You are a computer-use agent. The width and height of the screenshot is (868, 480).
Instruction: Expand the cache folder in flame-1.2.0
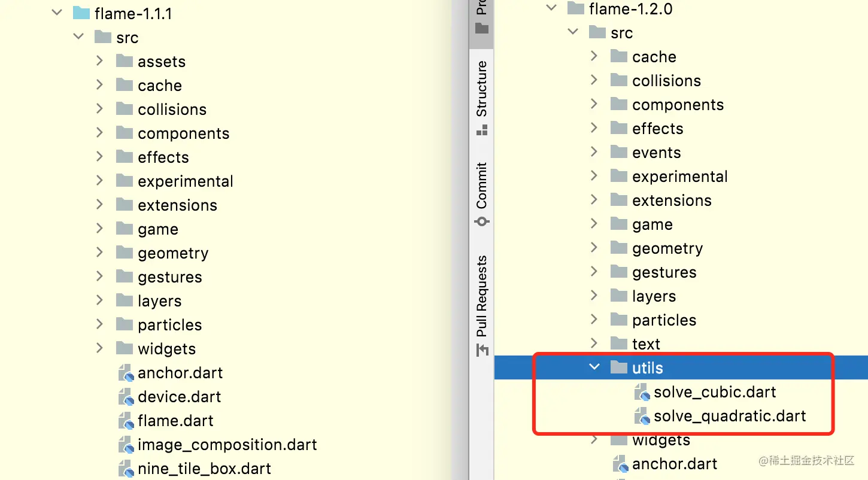594,56
